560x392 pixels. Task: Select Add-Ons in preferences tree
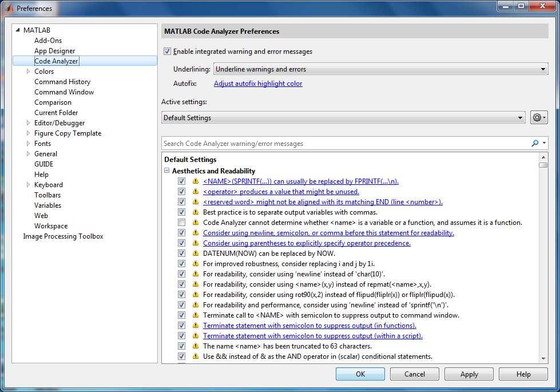point(48,41)
